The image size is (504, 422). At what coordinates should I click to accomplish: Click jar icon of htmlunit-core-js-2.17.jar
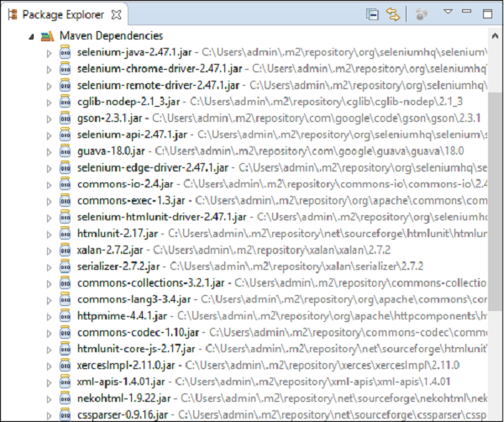(x=66, y=349)
